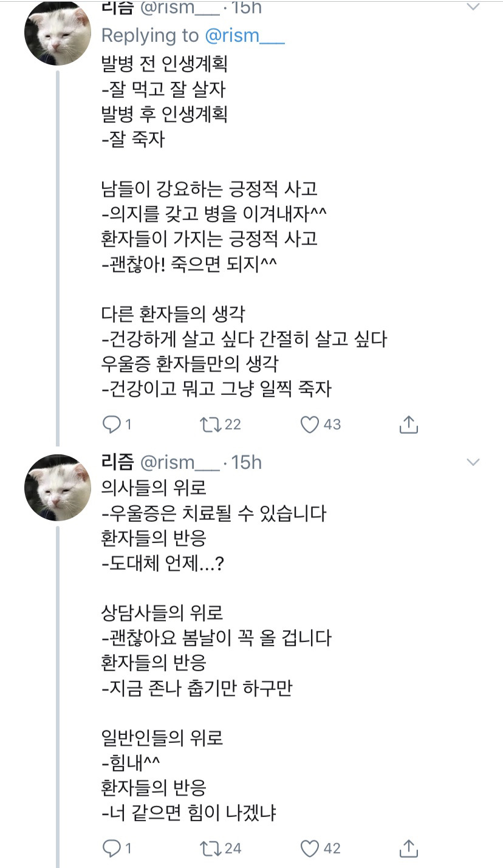Open the 15h timestamp on second tweet
Screen dimensions: 503x868
(x=246, y=463)
